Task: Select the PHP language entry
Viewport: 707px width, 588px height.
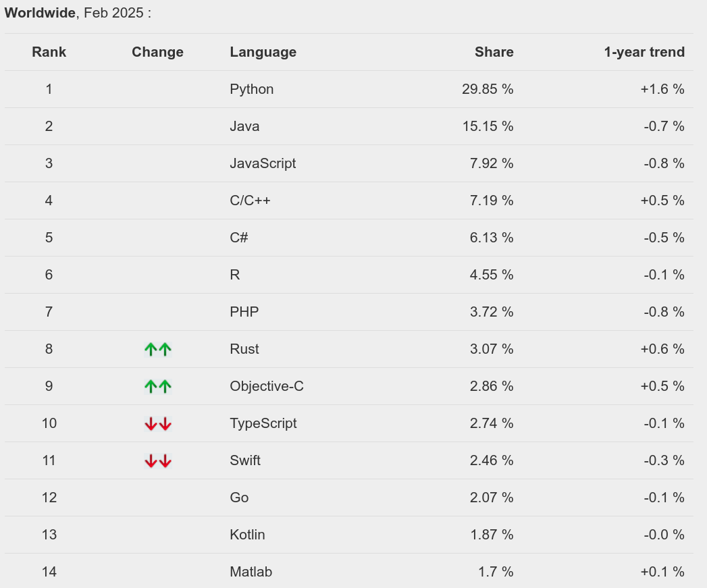Action: click(x=244, y=312)
